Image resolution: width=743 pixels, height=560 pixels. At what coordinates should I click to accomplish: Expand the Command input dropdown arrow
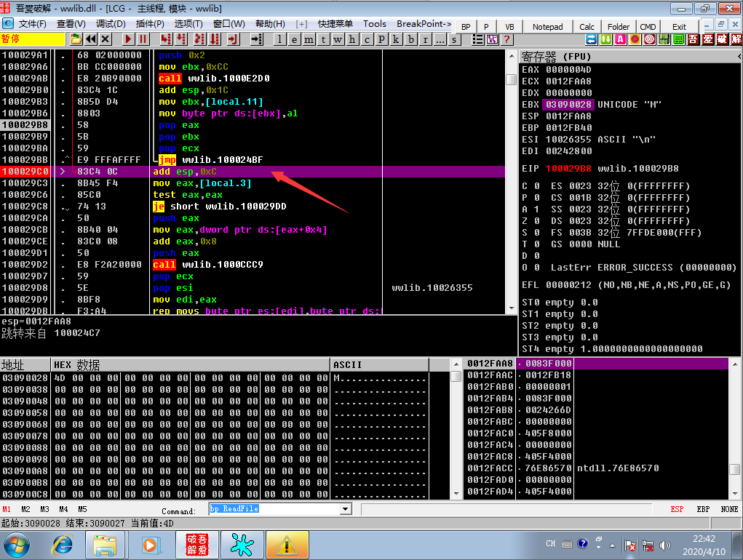[346, 509]
